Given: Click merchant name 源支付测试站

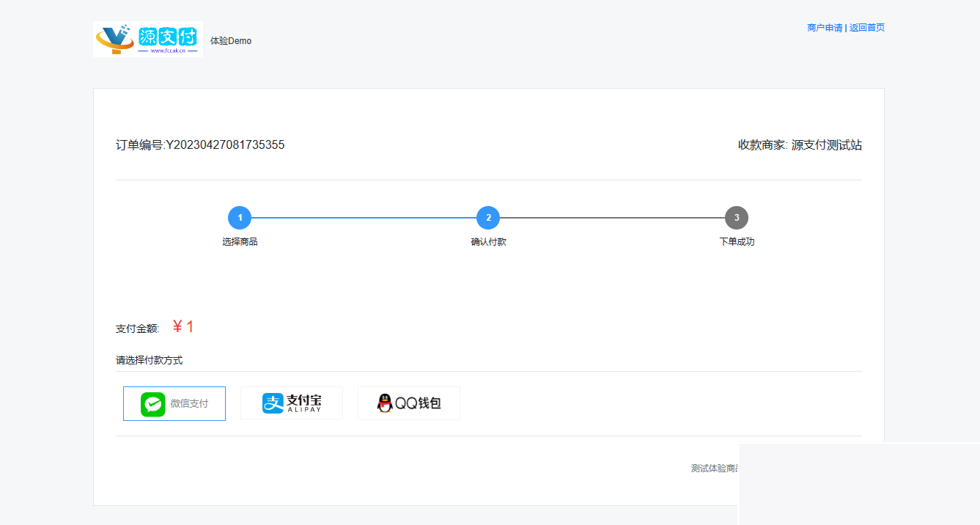Looking at the screenshot, I should [826, 145].
